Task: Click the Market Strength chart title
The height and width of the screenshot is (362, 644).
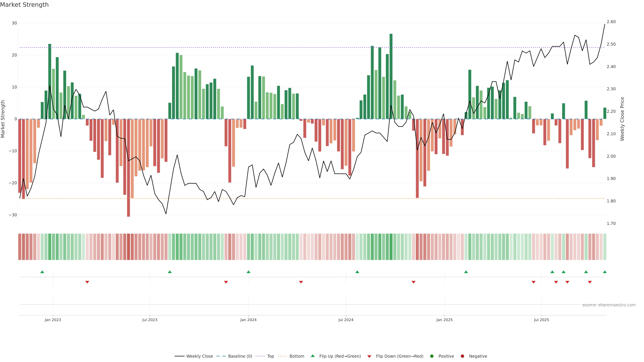Action: 24,5
